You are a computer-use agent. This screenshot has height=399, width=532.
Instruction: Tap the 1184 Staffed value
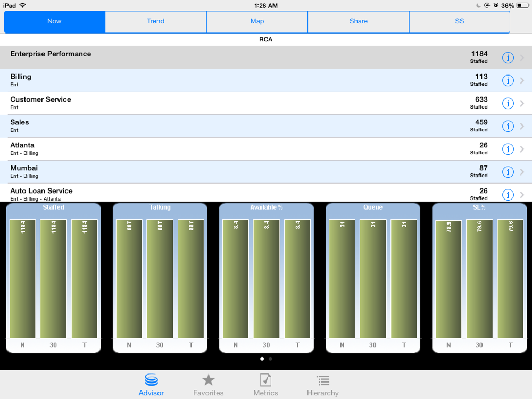[x=479, y=54]
